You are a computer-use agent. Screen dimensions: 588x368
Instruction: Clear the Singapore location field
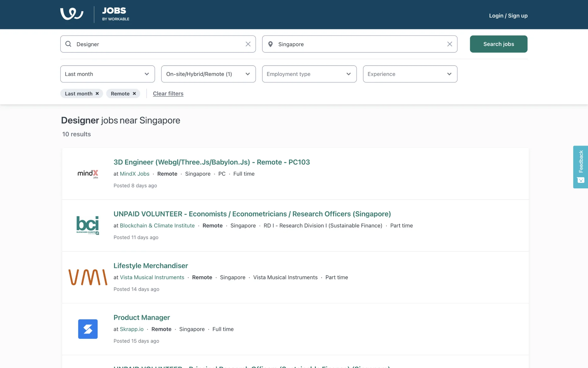pyautogui.click(x=450, y=44)
